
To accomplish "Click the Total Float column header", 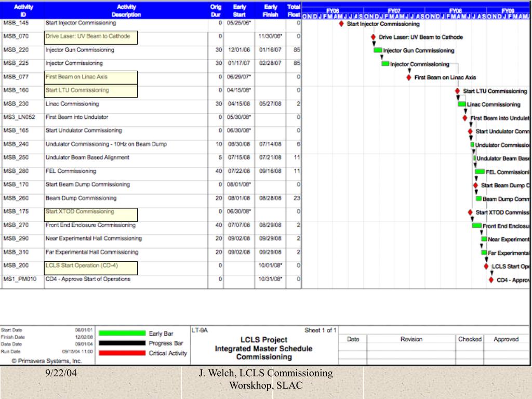I will coord(294,10).
